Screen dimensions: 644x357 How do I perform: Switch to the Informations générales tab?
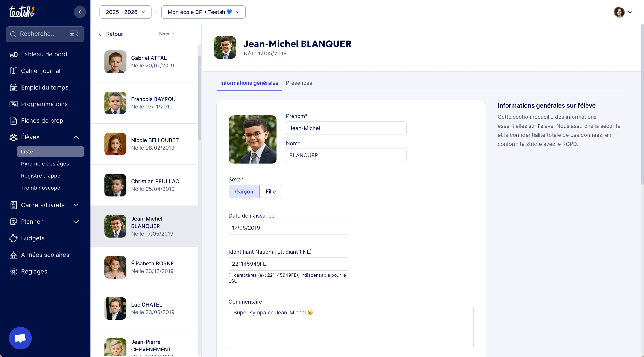(249, 83)
